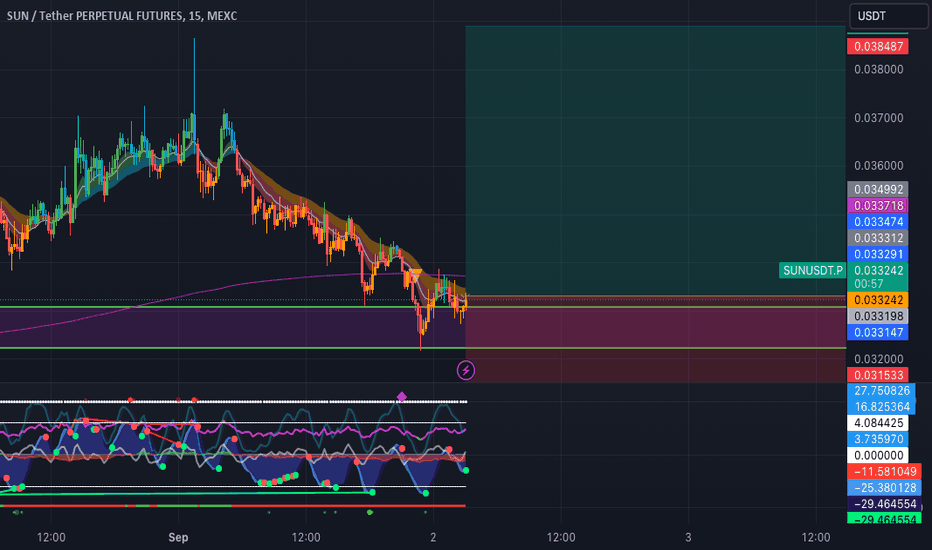Click the green SUNUSDT.P symbol label
The image size is (932, 550).
click(x=813, y=271)
